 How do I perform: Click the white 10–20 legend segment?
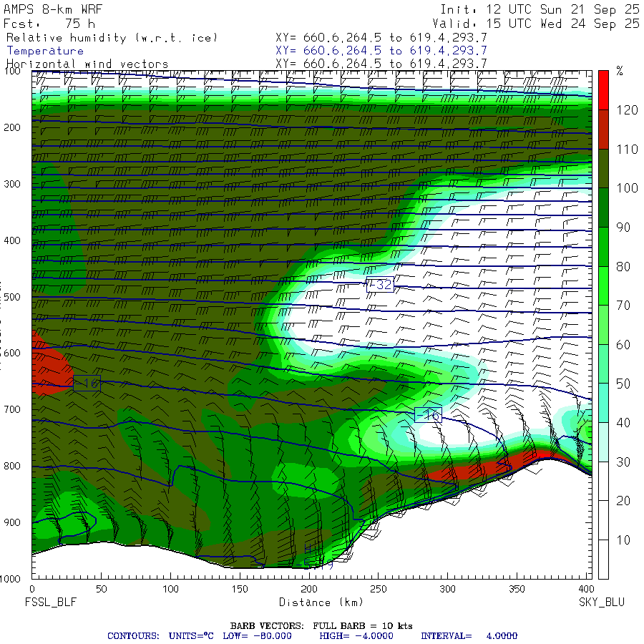coord(603,520)
